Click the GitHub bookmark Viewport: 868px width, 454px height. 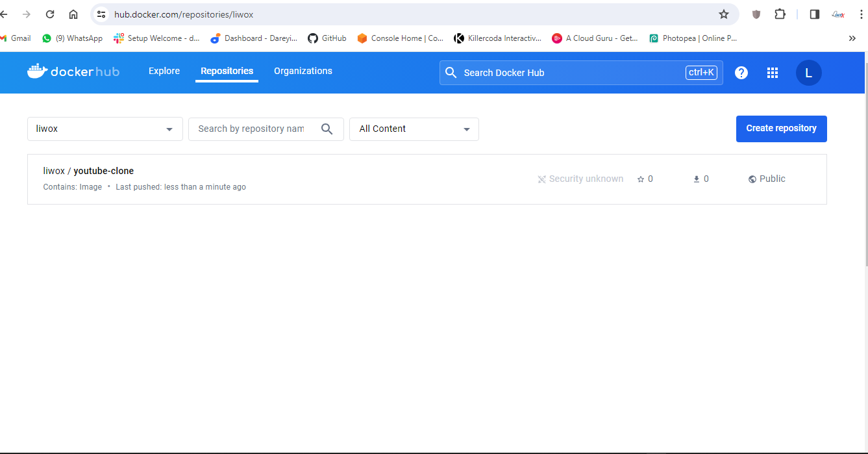[327, 38]
